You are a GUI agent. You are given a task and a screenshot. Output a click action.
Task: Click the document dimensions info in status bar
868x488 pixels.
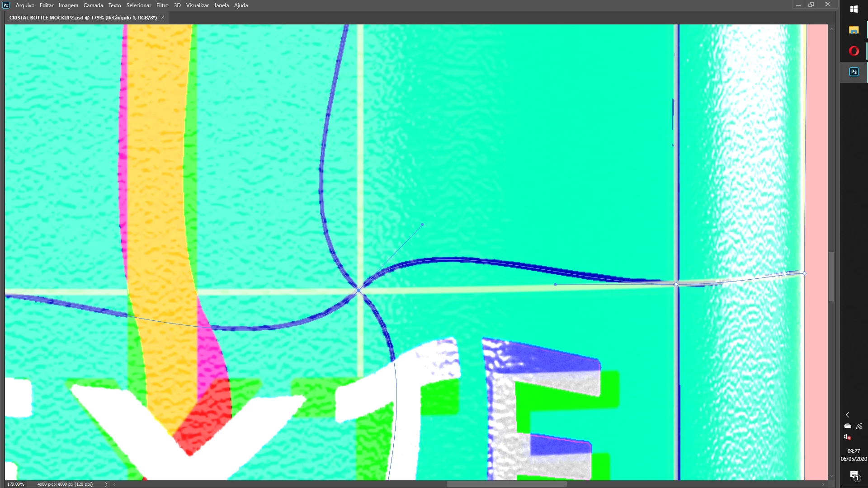click(x=65, y=484)
